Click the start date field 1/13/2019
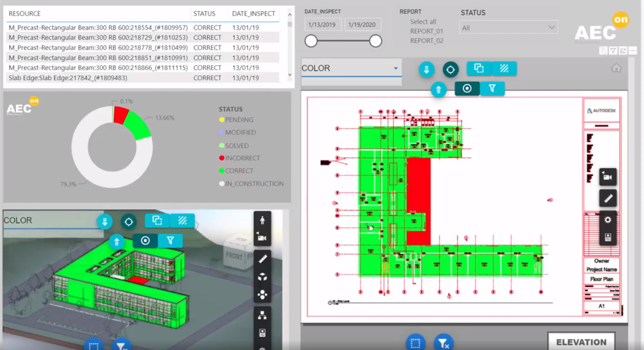644x350 pixels. pos(323,25)
